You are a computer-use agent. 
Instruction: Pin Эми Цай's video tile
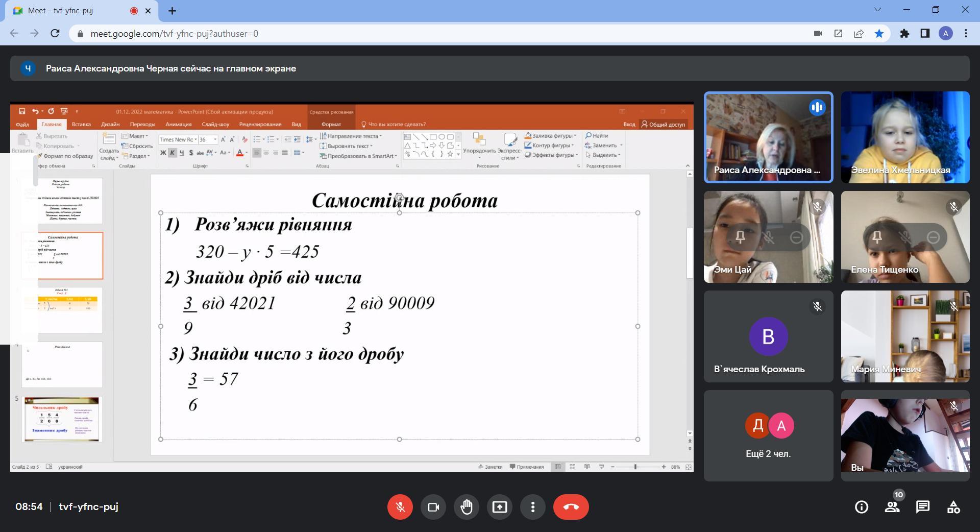tap(740, 237)
